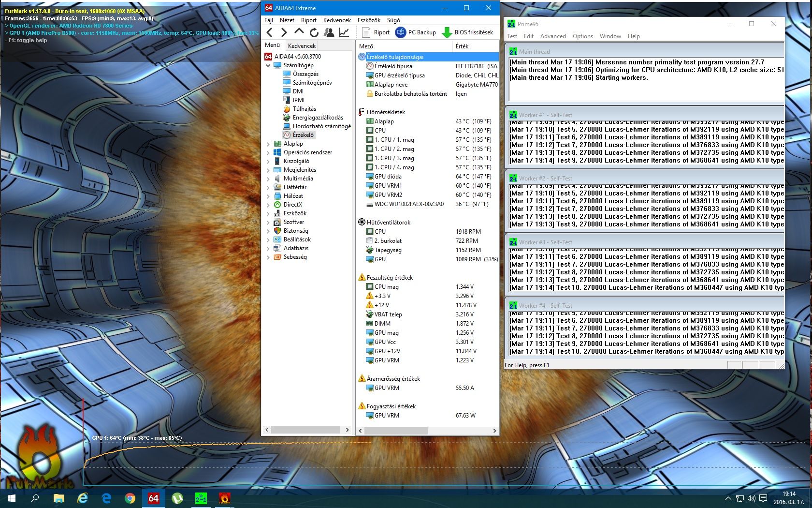Select Energiagazdálkodás tree item
The width and height of the screenshot is (812, 508).
[318, 118]
